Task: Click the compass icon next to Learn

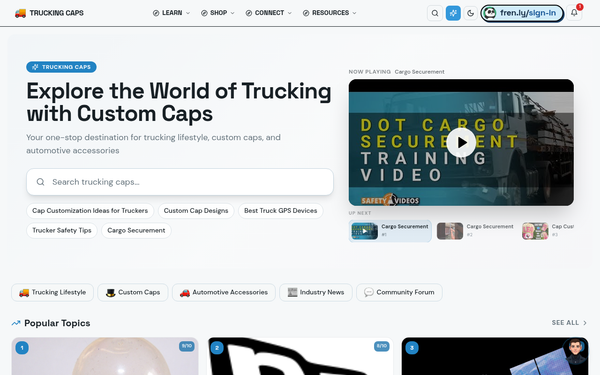Action: (x=156, y=13)
